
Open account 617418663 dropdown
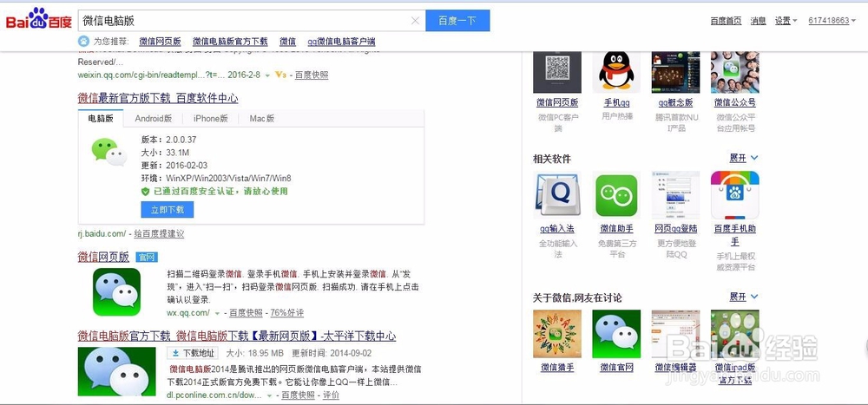832,21
